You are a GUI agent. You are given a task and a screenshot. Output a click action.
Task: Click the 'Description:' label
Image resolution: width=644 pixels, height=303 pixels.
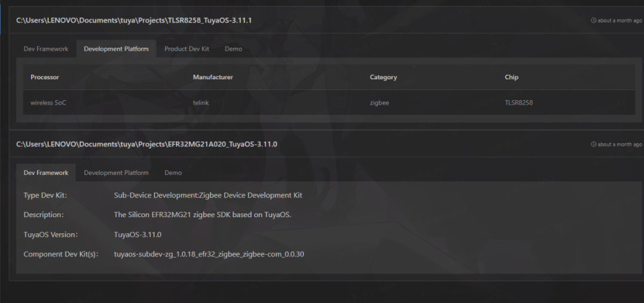click(x=44, y=215)
